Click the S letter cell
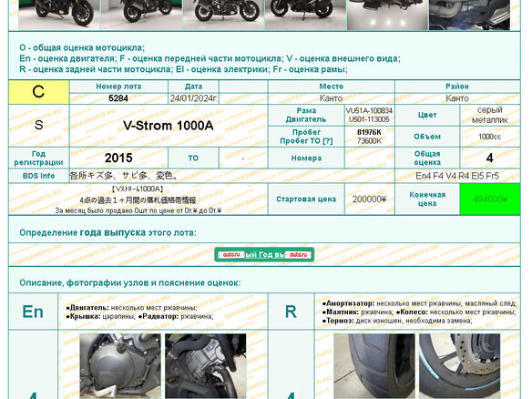The height and width of the screenshot is (399, 532). tap(38, 125)
